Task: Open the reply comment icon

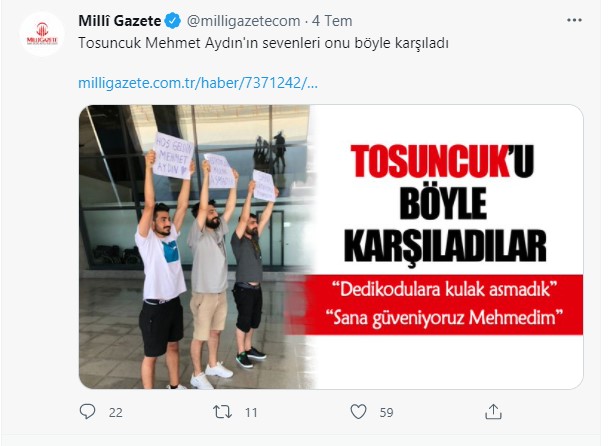Action: [87, 411]
